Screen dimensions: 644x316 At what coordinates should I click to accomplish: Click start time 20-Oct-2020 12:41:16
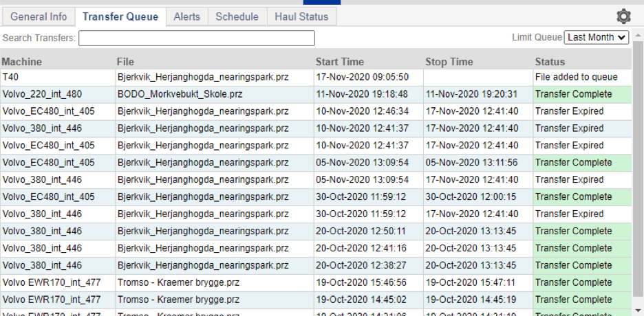361,249
